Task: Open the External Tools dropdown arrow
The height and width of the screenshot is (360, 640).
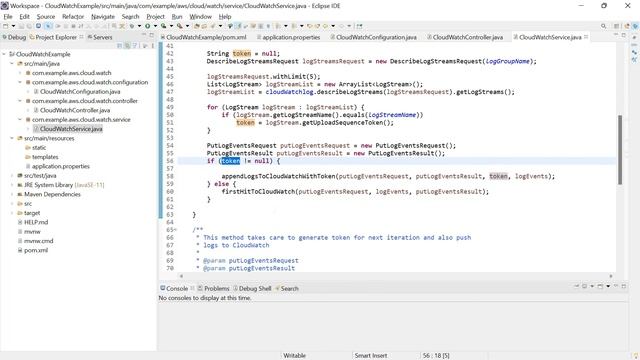Action: tap(187, 26)
